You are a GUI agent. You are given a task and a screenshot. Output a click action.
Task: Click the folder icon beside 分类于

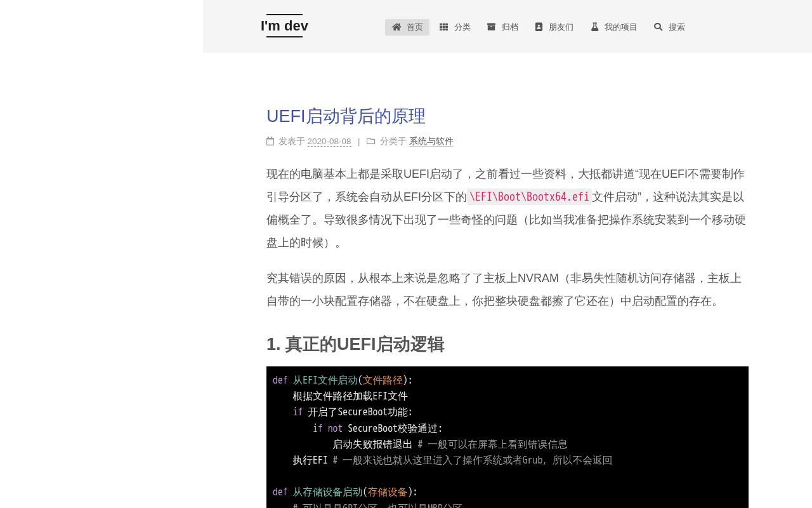(371, 141)
